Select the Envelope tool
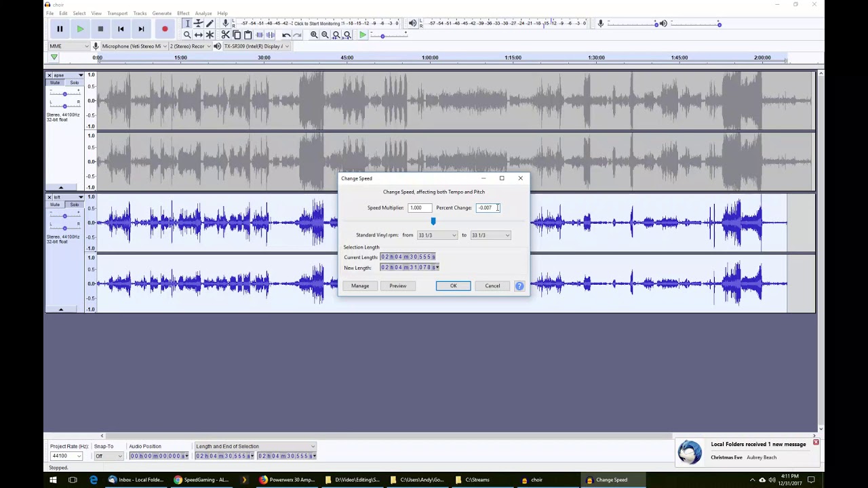The image size is (868, 488). coord(198,24)
